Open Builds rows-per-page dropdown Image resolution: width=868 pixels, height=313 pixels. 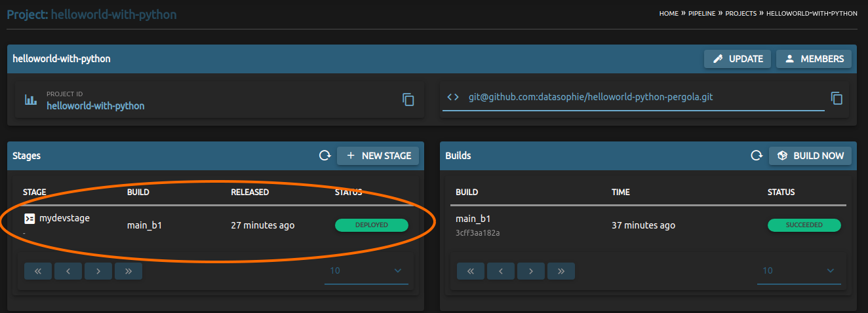coord(799,271)
